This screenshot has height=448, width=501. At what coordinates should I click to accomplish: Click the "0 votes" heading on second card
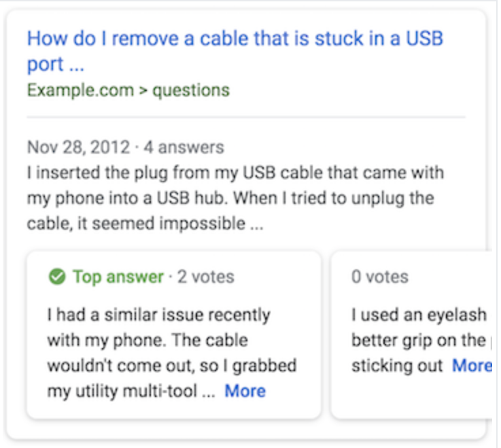point(380,277)
